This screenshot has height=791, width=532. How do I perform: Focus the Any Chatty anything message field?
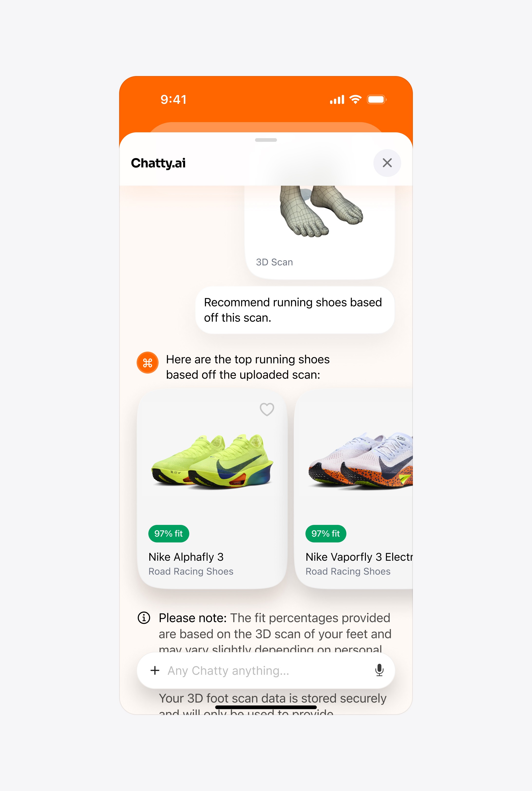pyautogui.click(x=266, y=670)
